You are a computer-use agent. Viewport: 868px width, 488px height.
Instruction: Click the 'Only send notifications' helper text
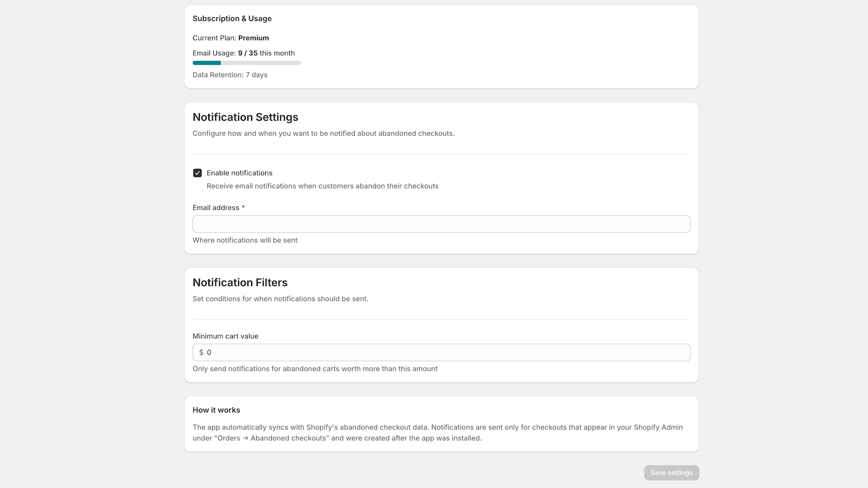tap(315, 369)
